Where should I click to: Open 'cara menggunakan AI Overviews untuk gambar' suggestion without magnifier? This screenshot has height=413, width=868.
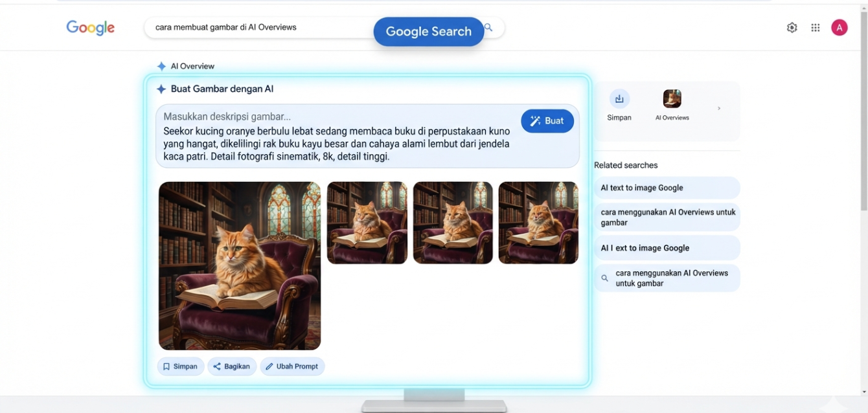tap(667, 218)
